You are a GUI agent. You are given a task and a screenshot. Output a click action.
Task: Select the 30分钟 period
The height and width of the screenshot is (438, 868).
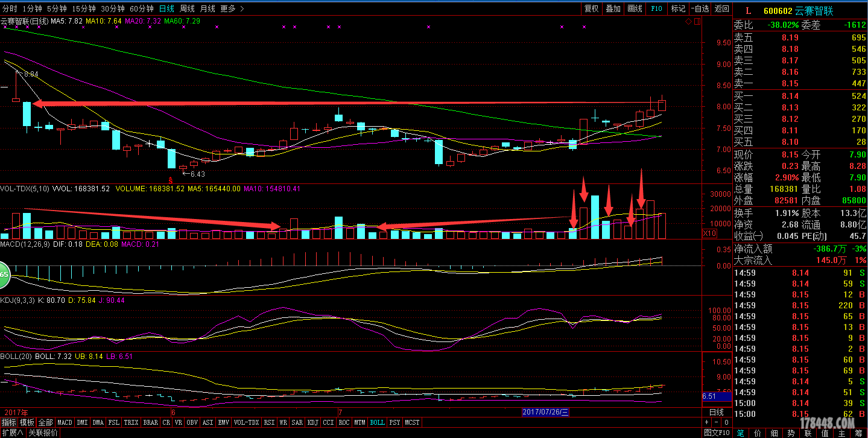(x=113, y=8)
